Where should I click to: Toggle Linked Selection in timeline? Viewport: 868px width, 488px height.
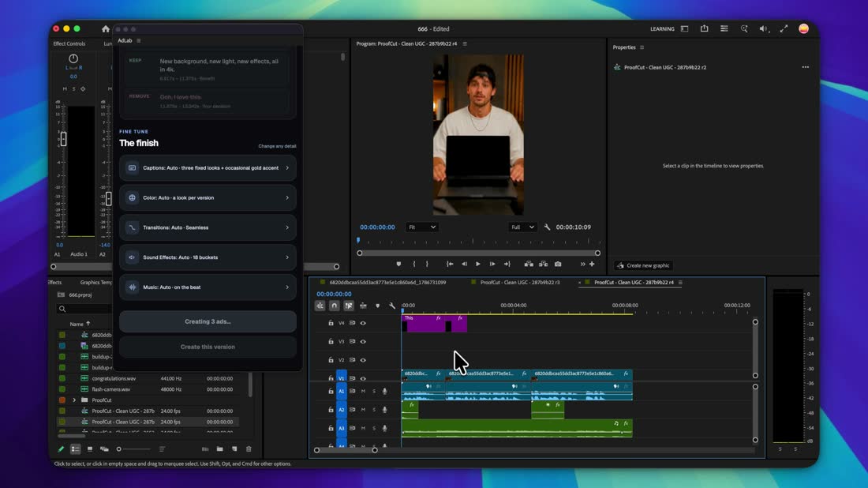349,306
